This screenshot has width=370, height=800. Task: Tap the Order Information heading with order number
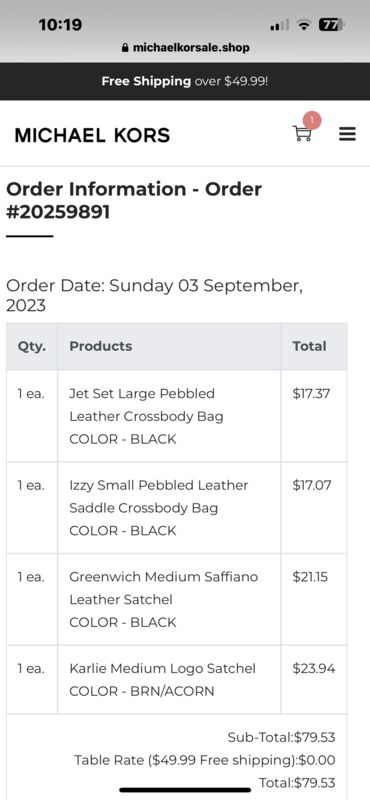coord(134,201)
